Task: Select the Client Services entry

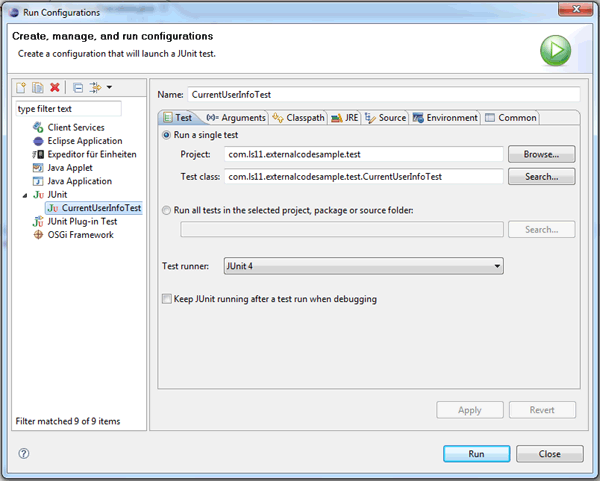Action: (76, 127)
